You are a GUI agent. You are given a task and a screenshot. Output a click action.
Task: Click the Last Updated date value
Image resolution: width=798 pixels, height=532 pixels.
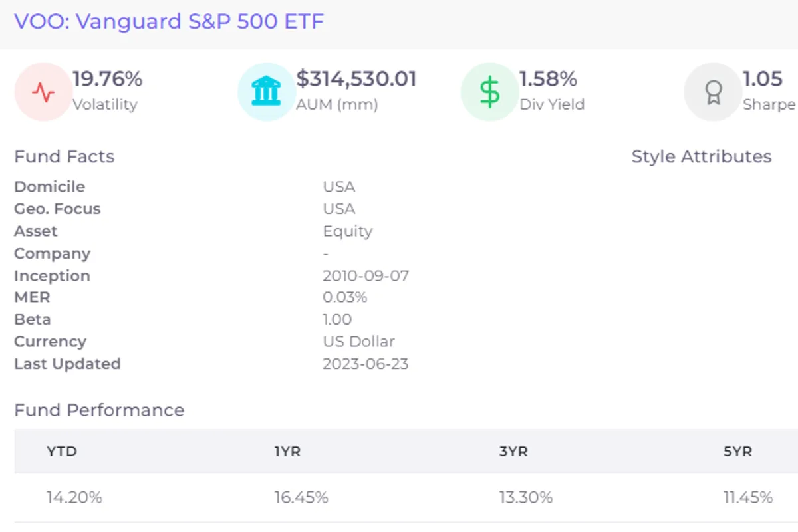coord(366,364)
